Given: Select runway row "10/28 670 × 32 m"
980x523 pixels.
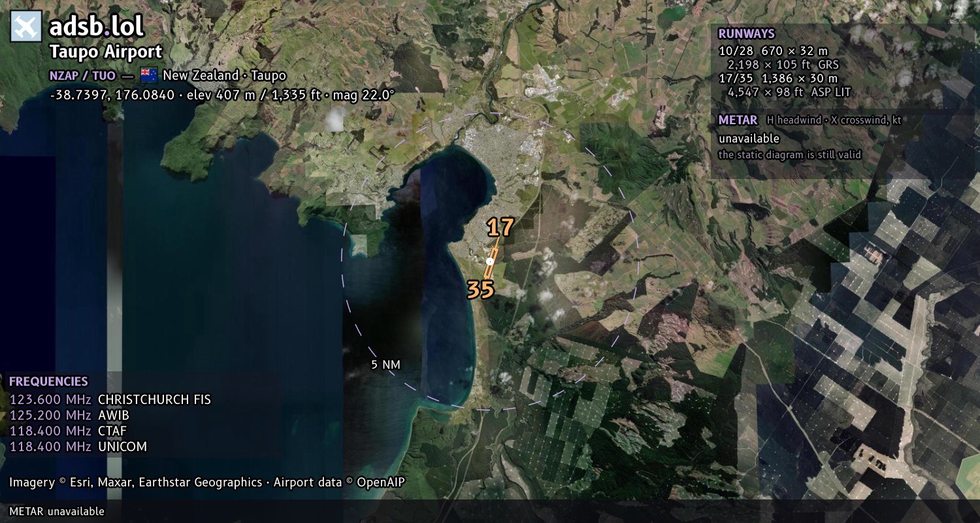Looking at the screenshot, I should [773, 51].
